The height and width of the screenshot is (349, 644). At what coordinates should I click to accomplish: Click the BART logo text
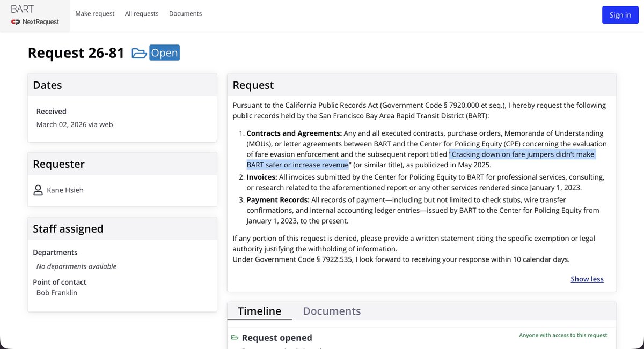22,9
